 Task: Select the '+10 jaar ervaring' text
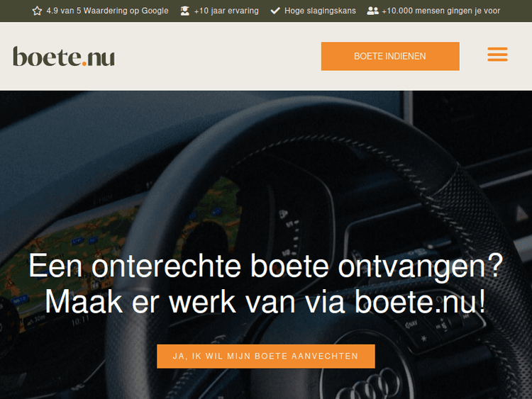[x=226, y=11]
